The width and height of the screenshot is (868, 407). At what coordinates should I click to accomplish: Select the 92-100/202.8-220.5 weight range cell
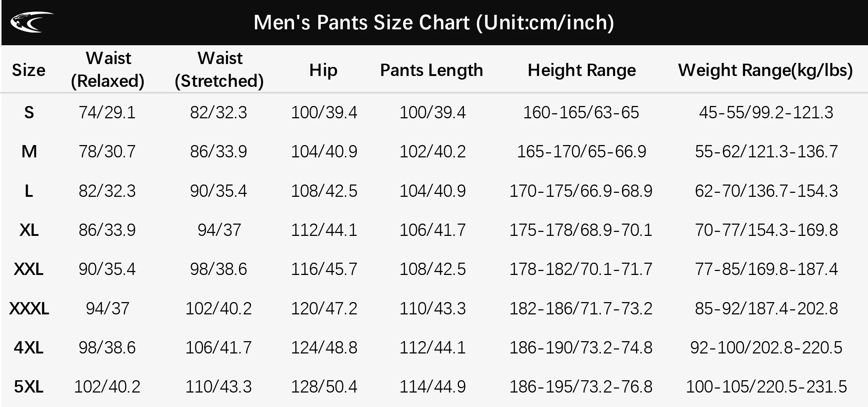pos(766,348)
